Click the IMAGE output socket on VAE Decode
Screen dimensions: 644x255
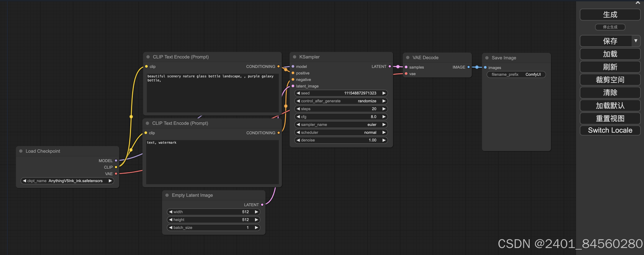tap(469, 67)
